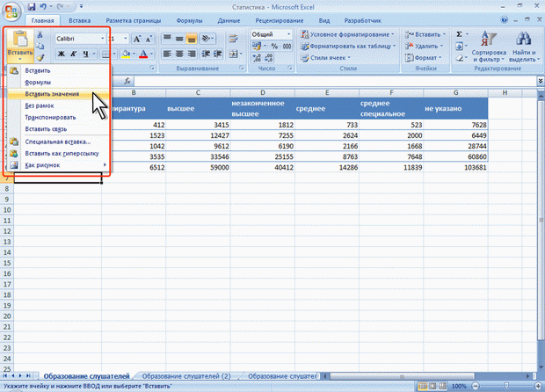Toggle italic К formatting

pos(74,54)
